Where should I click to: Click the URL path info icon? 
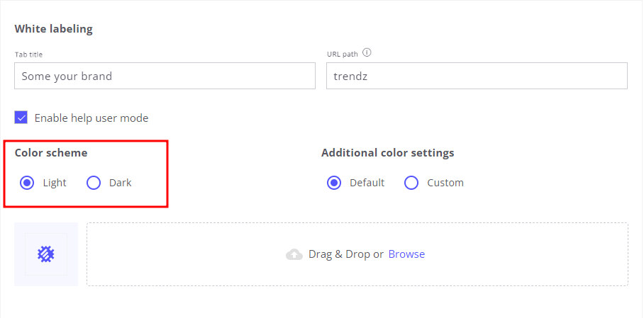click(x=367, y=52)
